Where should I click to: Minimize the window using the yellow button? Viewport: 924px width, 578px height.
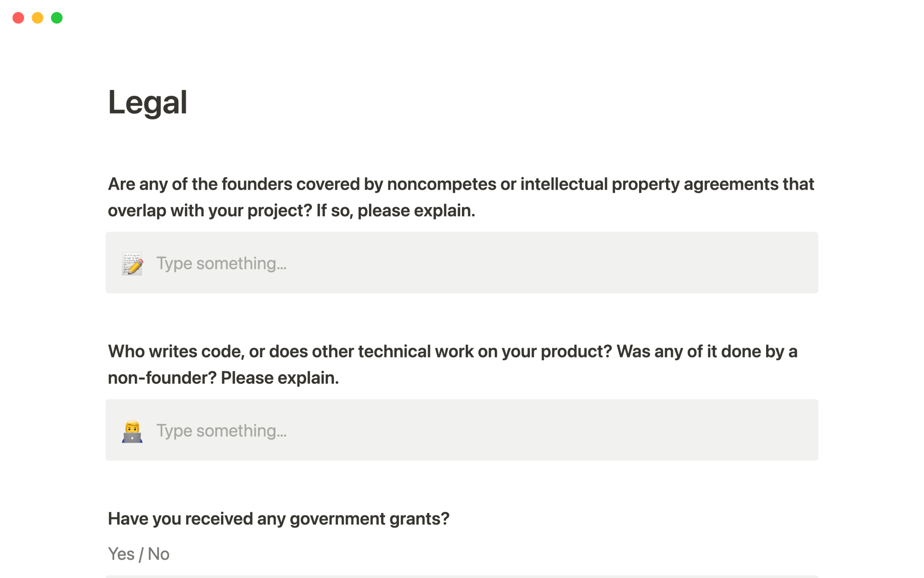pos(38,18)
